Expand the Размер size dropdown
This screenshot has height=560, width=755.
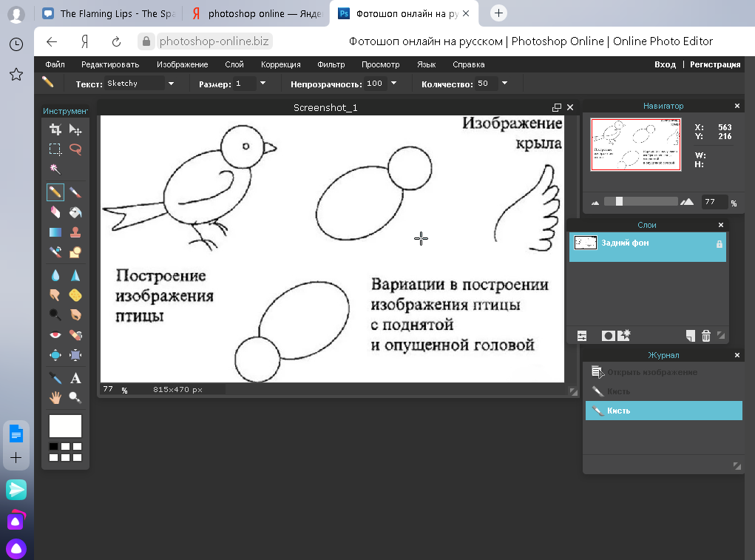pyautogui.click(x=263, y=84)
